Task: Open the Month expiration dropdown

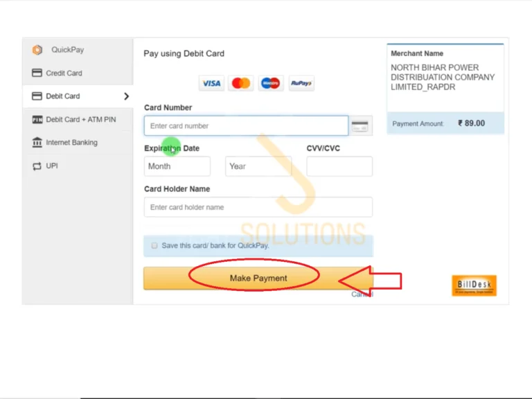Action: [177, 166]
